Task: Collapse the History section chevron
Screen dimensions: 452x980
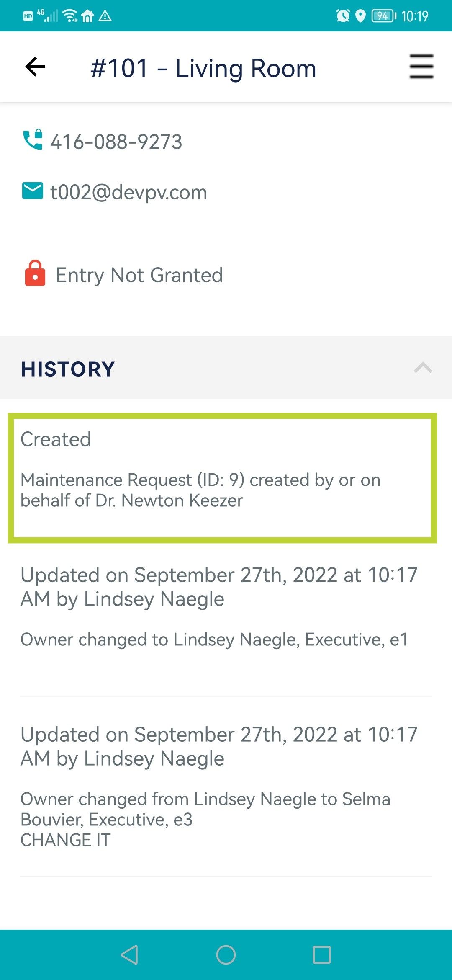Action: coord(423,367)
